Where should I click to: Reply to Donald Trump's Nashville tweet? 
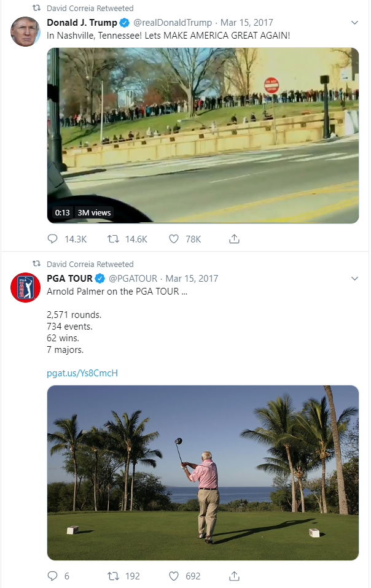coord(52,239)
